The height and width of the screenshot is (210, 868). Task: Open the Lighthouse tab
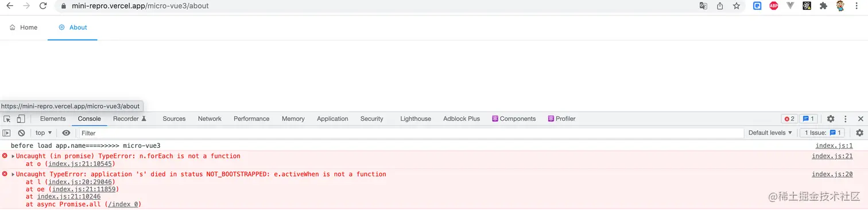pos(416,119)
